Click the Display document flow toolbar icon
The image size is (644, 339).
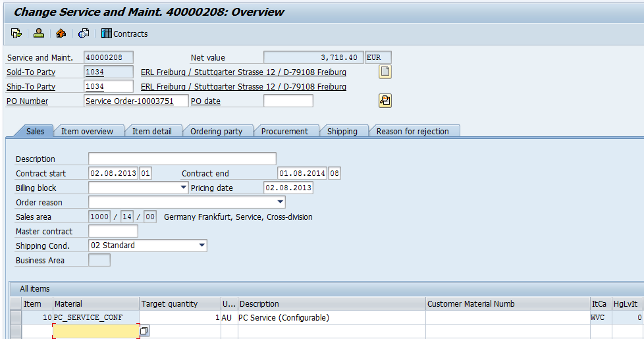[x=16, y=34]
